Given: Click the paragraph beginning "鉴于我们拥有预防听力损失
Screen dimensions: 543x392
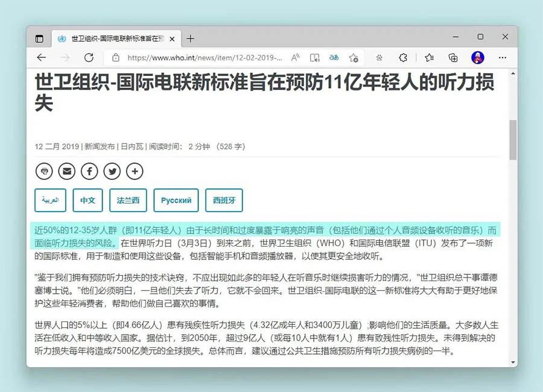Looking at the screenshot, I should coord(265,291).
